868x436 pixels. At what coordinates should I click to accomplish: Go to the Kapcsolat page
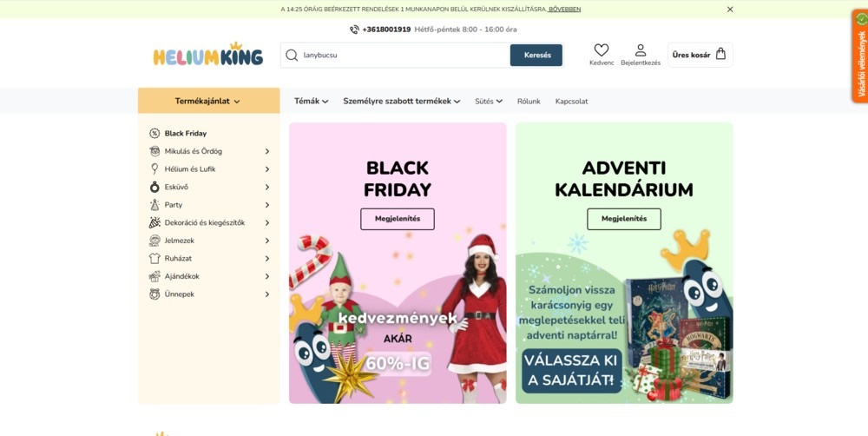point(572,102)
